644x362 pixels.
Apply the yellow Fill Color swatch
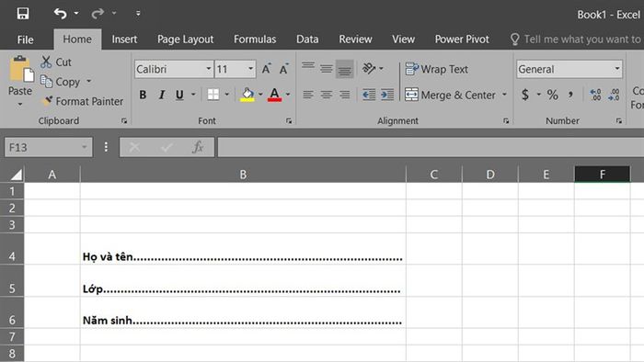[247, 95]
